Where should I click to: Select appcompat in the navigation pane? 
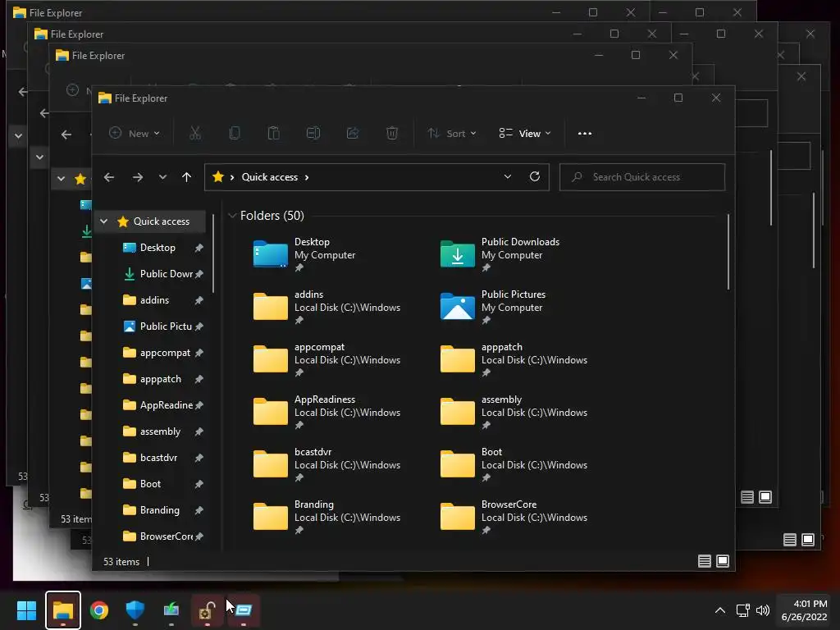(165, 353)
